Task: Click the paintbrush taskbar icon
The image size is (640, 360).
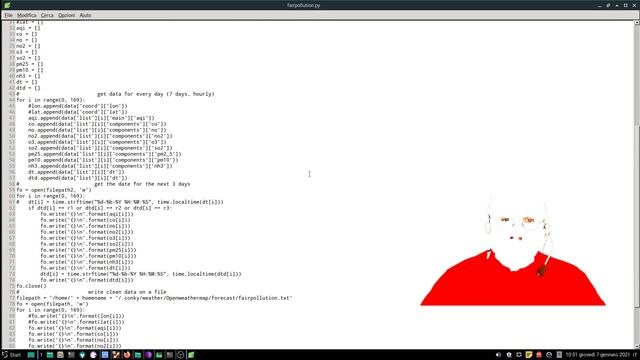Action: (116, 355)
